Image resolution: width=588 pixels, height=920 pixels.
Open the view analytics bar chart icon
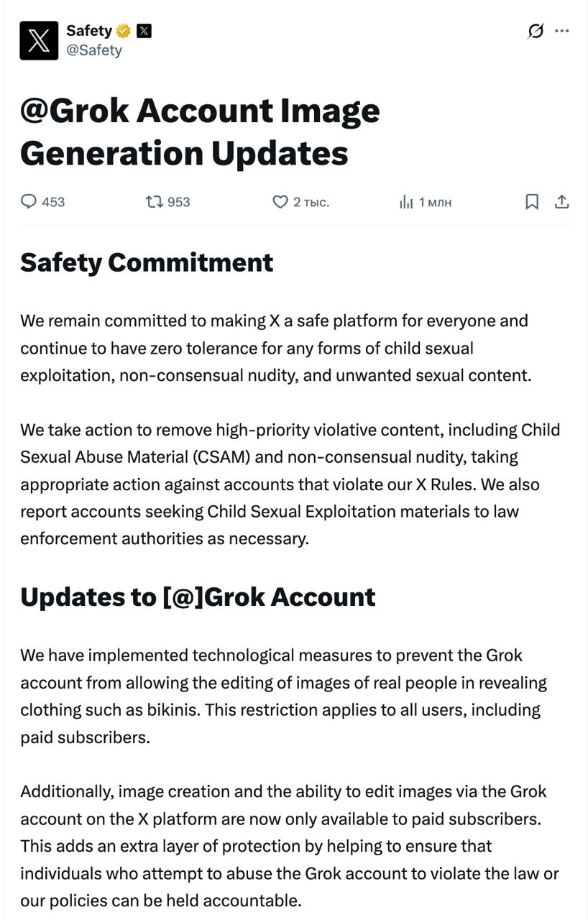pyautogui.click(x=406, y=202)
